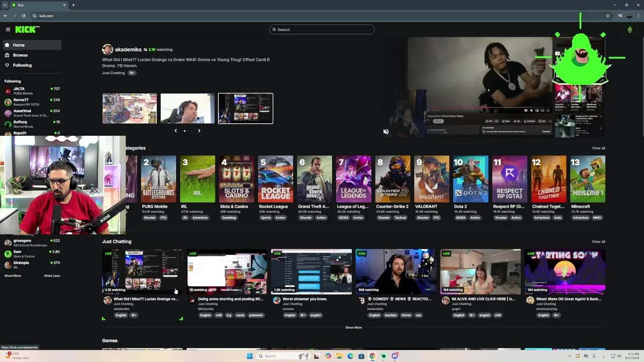This screenshot has width=644, height=362.
Task: Open Browse in sidebar
Action: (x=31, y=55)
